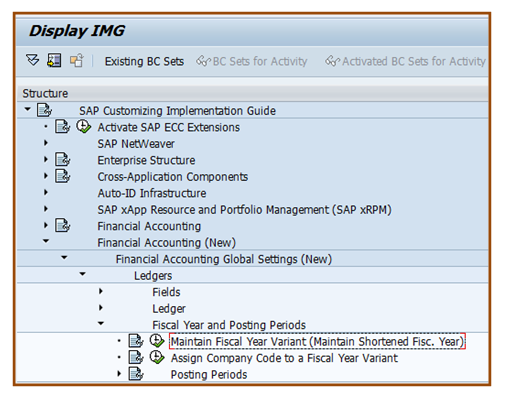Click the Existing BC Sets button
Viewport: 508px width, 397px height.
click(x=144, y=61)
